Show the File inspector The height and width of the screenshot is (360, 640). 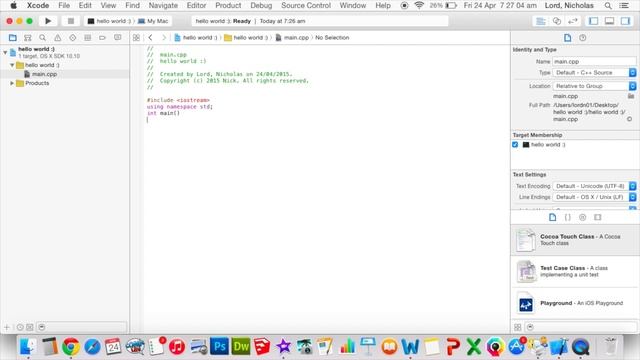point(567,38)
